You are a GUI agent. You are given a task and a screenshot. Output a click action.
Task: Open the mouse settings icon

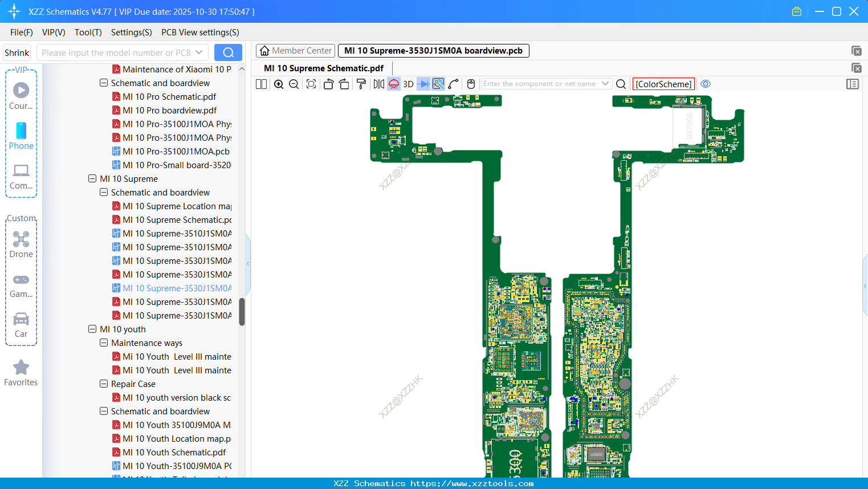coord(471,84)
